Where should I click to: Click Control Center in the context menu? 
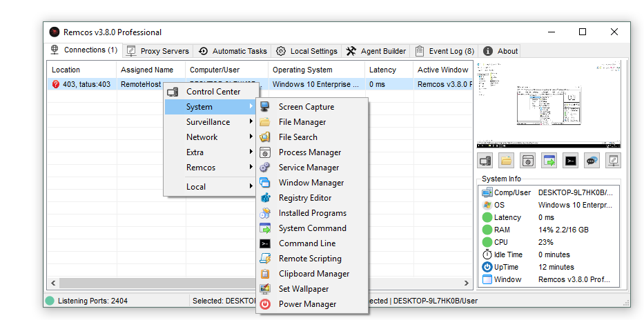(x=213, y=92)
